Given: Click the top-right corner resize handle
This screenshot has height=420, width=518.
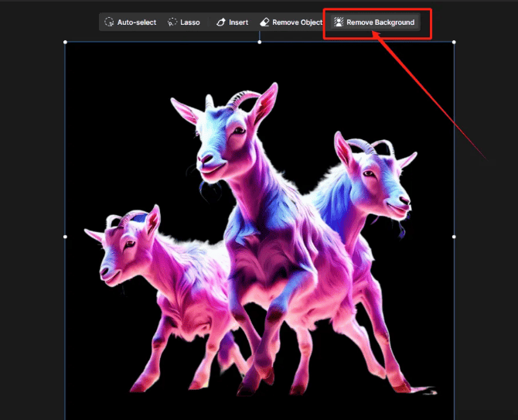Looking at the screenshot, I should pyautogui.click(x=454, y=42).
